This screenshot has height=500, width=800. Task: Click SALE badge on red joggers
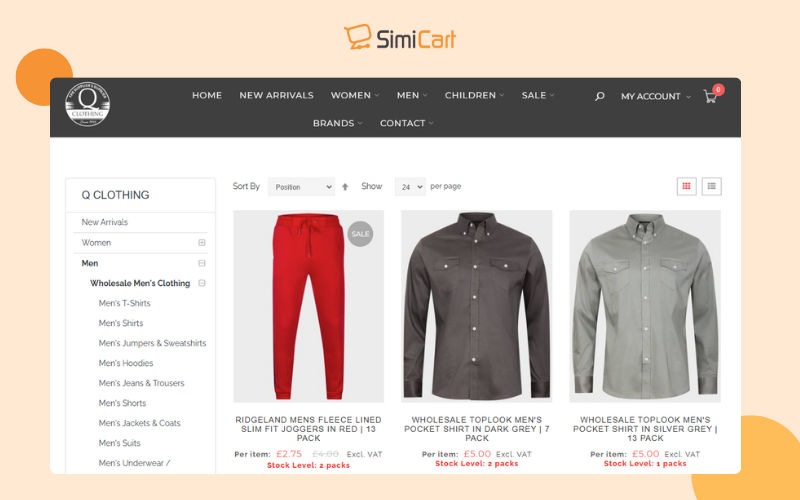(x=360, y=234)
